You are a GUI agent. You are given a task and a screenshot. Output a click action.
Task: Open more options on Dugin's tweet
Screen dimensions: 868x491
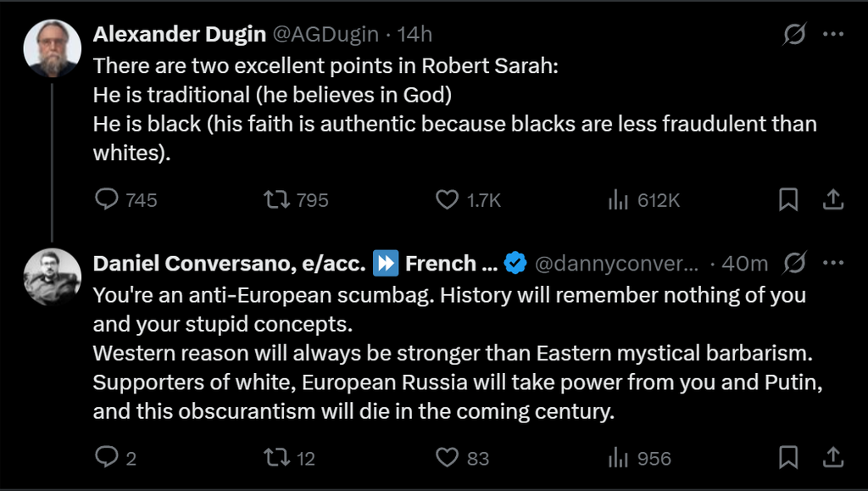click(834, 34)
